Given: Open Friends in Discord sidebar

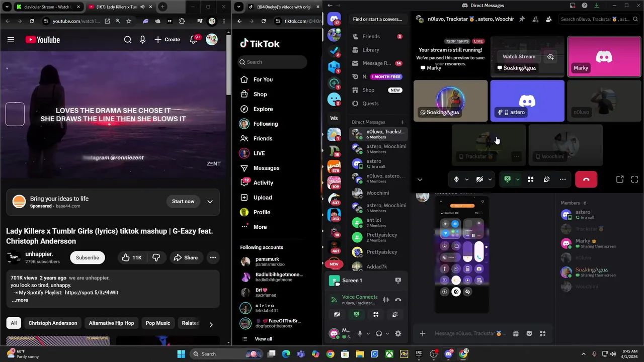Looking at the screenshot, I should pos(378,36).
